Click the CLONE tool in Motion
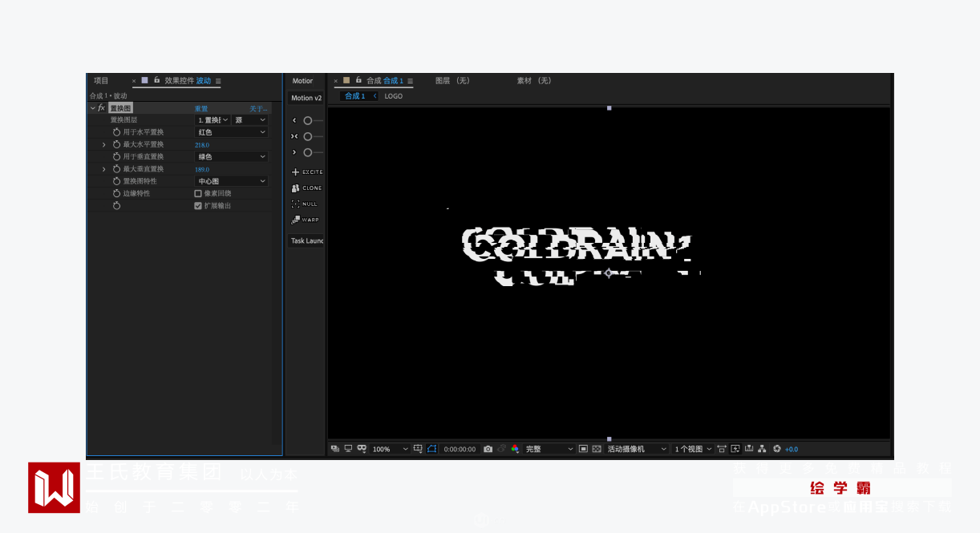 click(306, 188)
